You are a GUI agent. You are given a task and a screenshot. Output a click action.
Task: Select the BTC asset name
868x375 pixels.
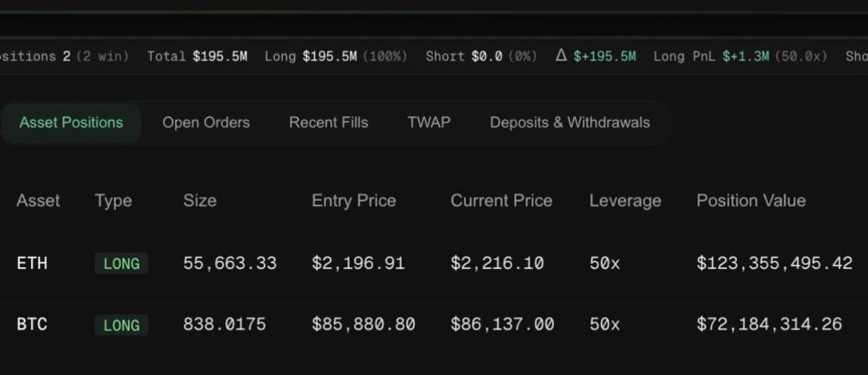tap(32, 325)
